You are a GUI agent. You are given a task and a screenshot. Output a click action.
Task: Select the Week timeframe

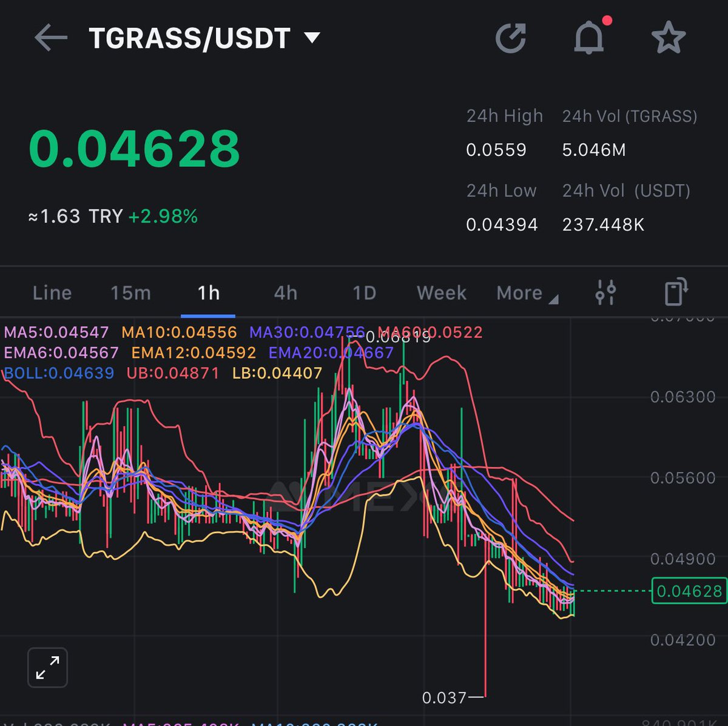pyautogui.click(x=442, y=293)
